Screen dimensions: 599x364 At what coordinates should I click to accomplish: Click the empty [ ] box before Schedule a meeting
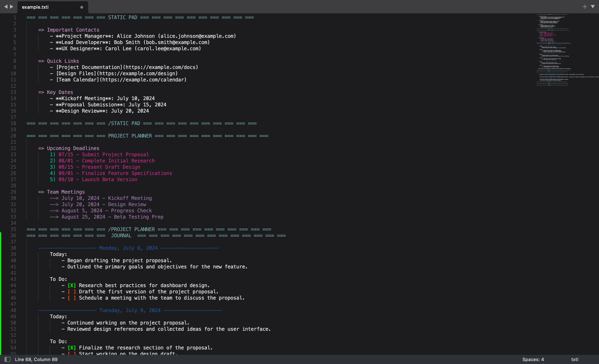(72, 298)
